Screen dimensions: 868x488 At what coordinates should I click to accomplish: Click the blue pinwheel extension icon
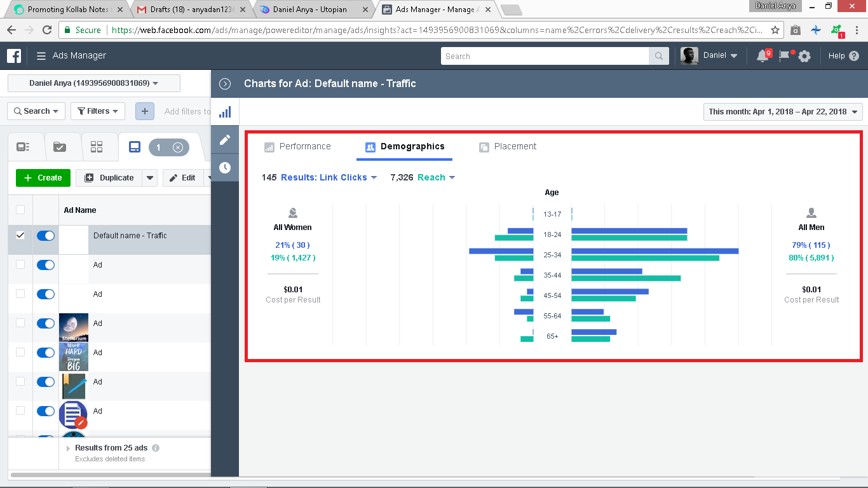(x=817, y=30)
